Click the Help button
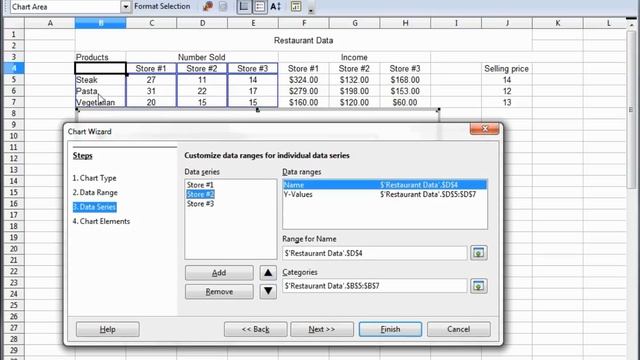Viewport: 640px width, 360px height. 108,329
